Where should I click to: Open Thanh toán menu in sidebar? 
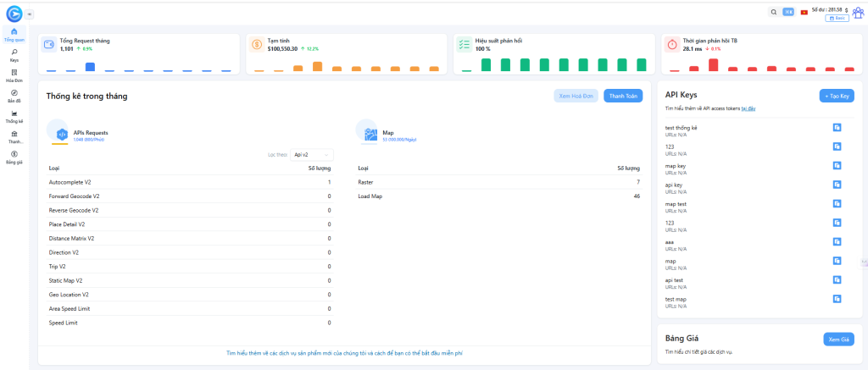(x=14, y=136)
